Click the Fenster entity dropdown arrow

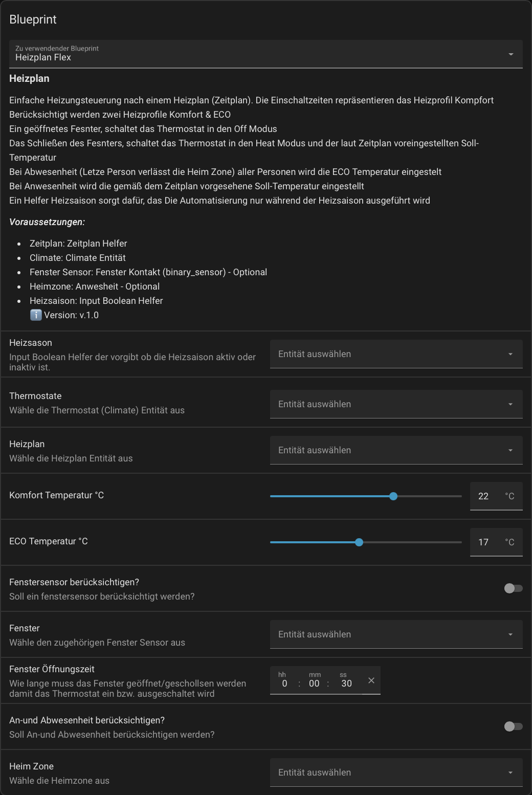point(510,634)
